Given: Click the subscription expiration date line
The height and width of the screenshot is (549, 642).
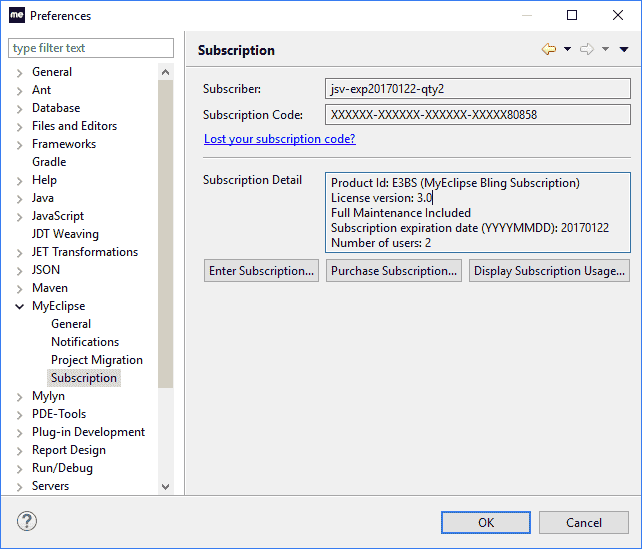Looking at the screenshot, I should (x=470, y=228).
